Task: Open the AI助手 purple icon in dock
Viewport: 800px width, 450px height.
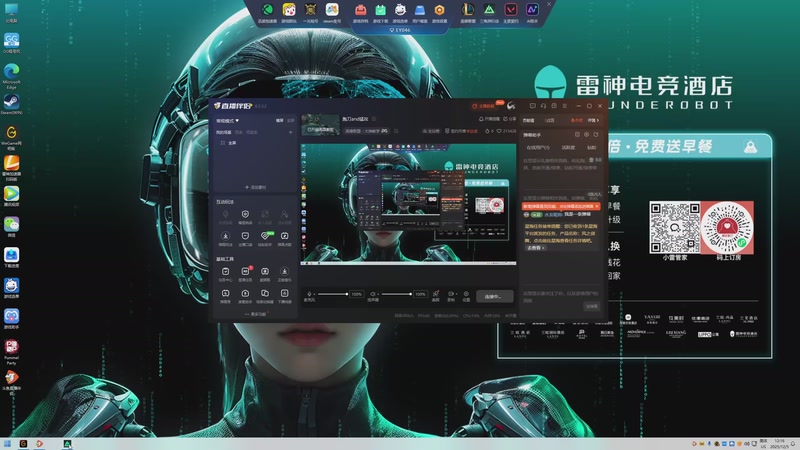Action: pos(532,9)
